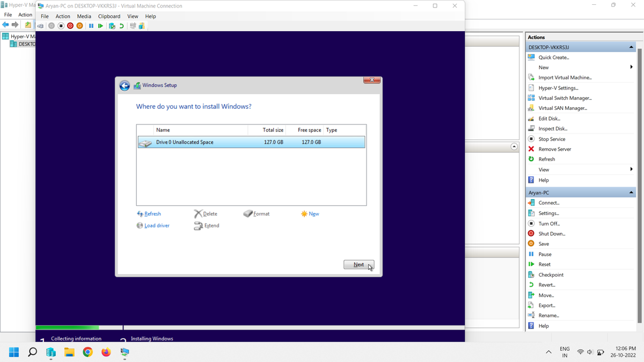
Task: Open File menu in VM Connection
Action: pos(45,16)
